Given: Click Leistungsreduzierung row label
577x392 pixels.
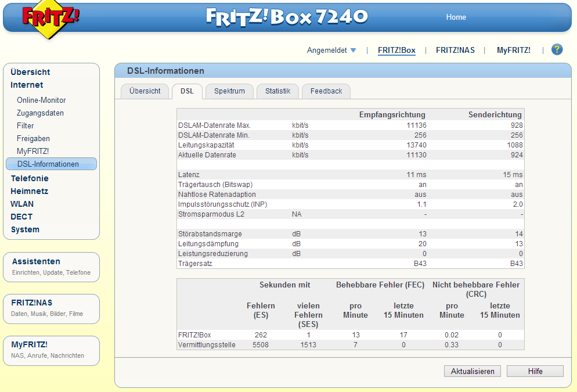Looking at the screenshot, I should (x=212, y=254).
